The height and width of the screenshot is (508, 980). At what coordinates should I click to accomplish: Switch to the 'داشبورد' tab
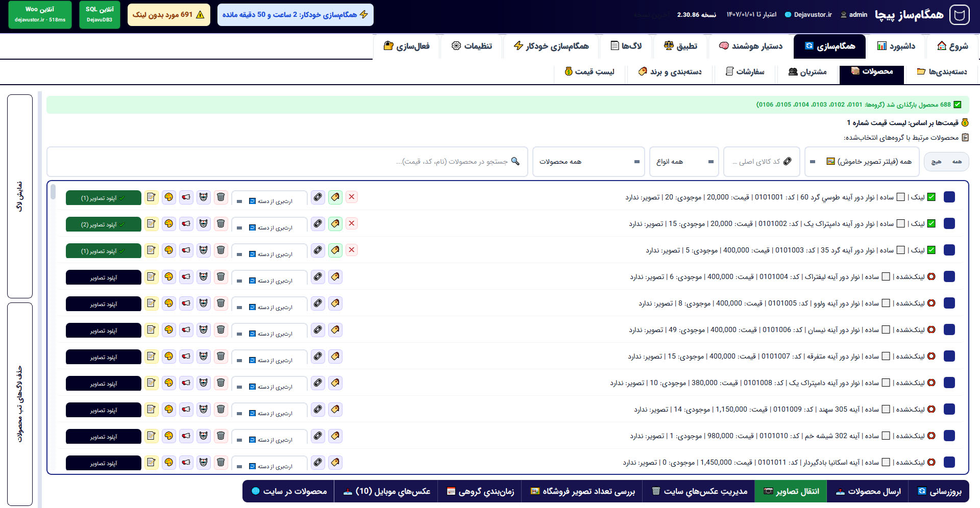[896, 46]
